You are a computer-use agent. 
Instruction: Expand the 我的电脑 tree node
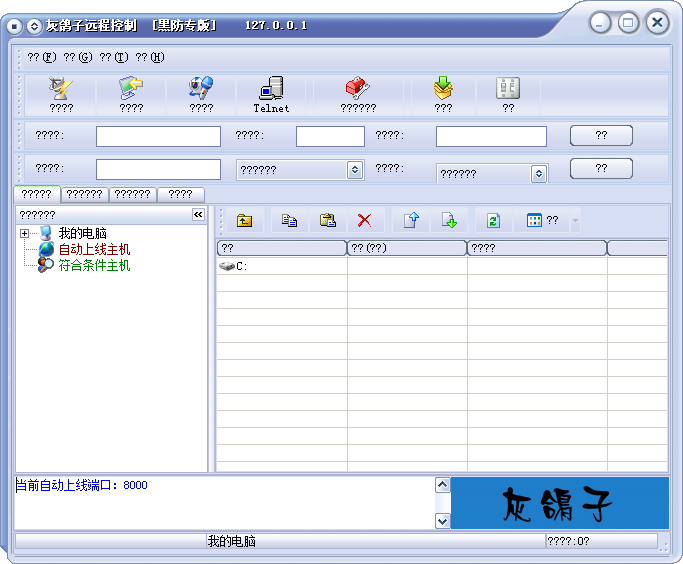24,233
